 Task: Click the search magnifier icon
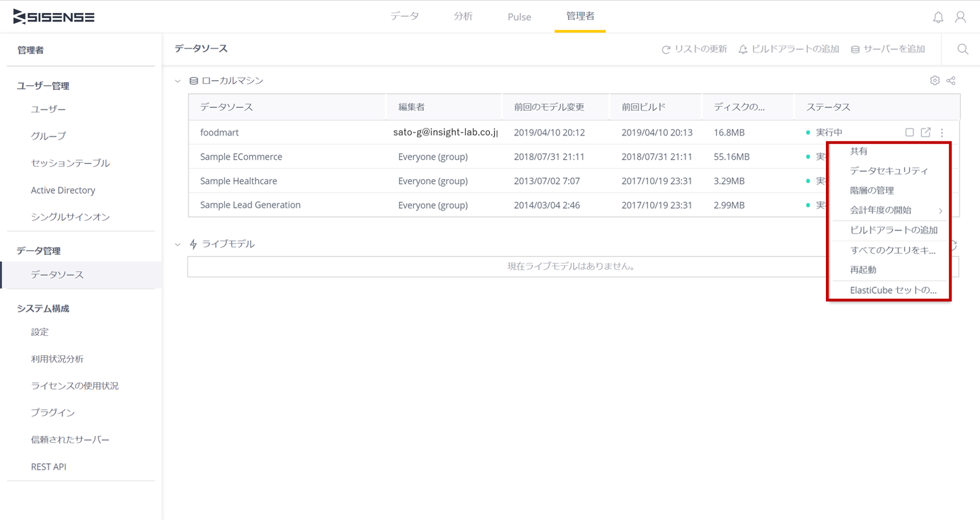click(962, 49)
